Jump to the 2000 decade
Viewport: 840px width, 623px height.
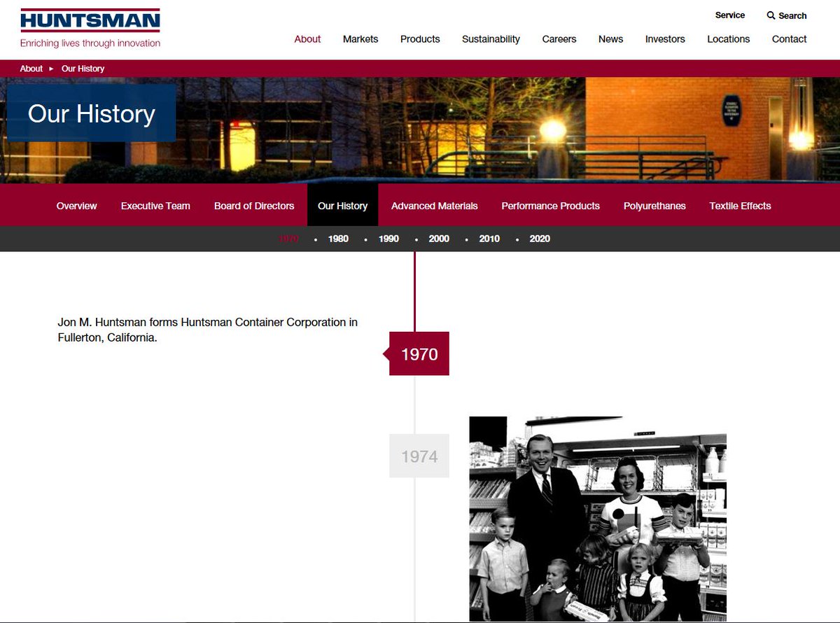pyautogui.click(x=439, y=239)
